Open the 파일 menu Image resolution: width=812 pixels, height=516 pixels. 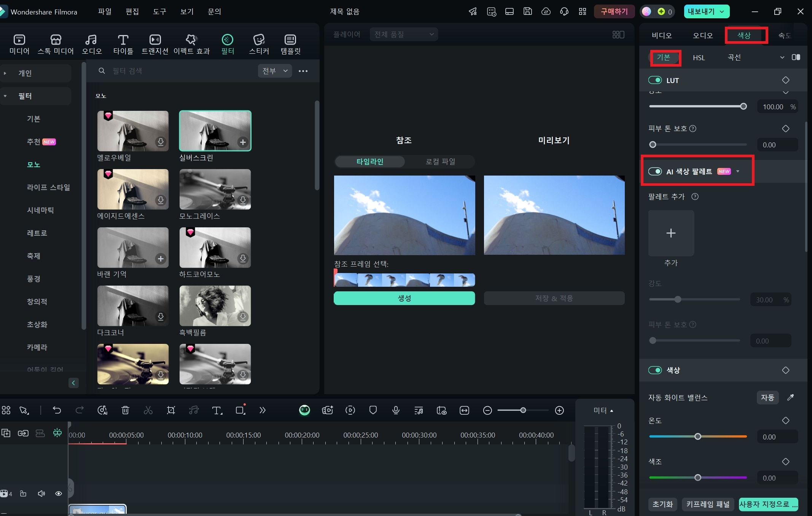point(105,11)
